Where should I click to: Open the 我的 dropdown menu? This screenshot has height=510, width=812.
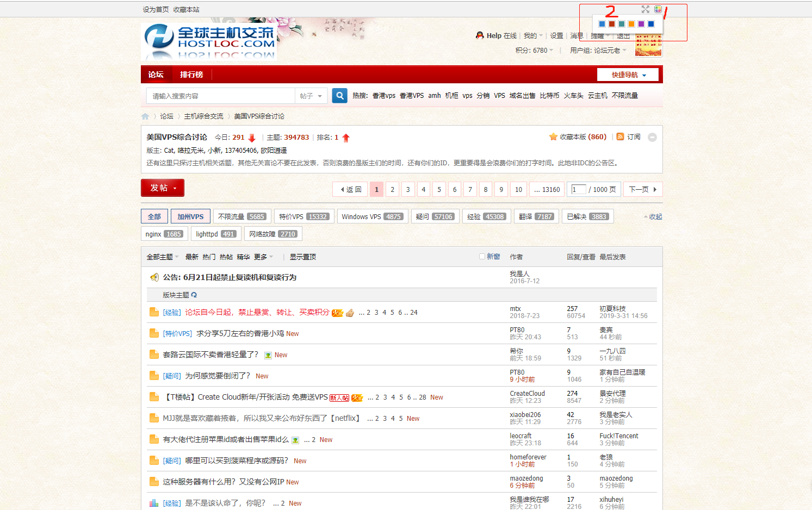[x=533, y=36]
